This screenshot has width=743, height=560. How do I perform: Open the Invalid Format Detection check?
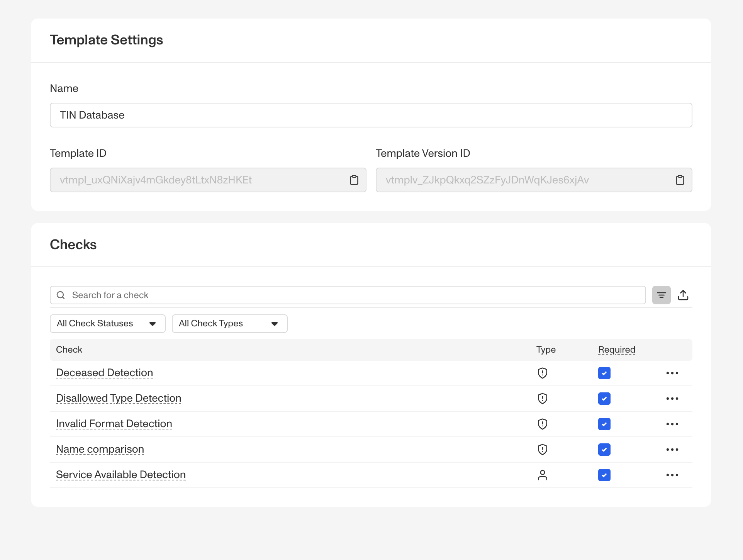coord(114,424)
